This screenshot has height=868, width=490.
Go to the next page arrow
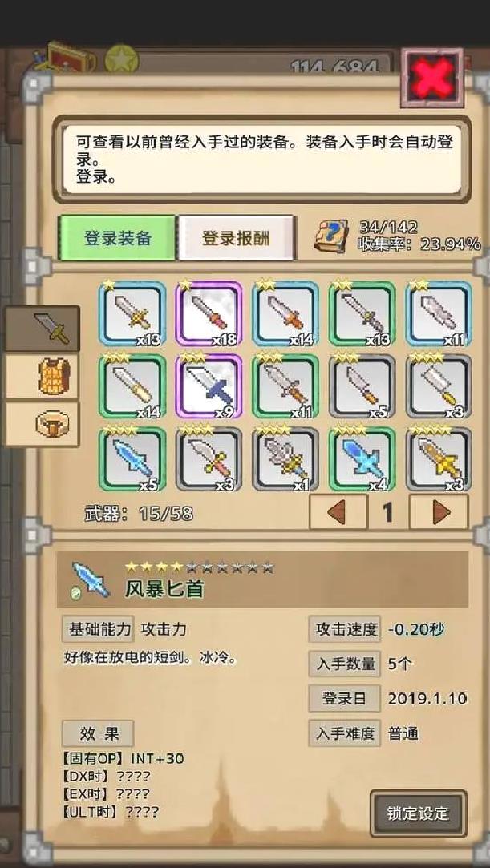coord(439,512)
